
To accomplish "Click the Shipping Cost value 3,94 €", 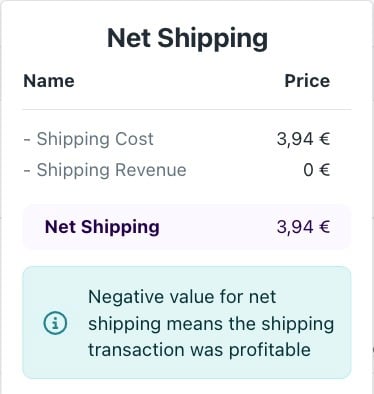I will click(x=303, y=139).
